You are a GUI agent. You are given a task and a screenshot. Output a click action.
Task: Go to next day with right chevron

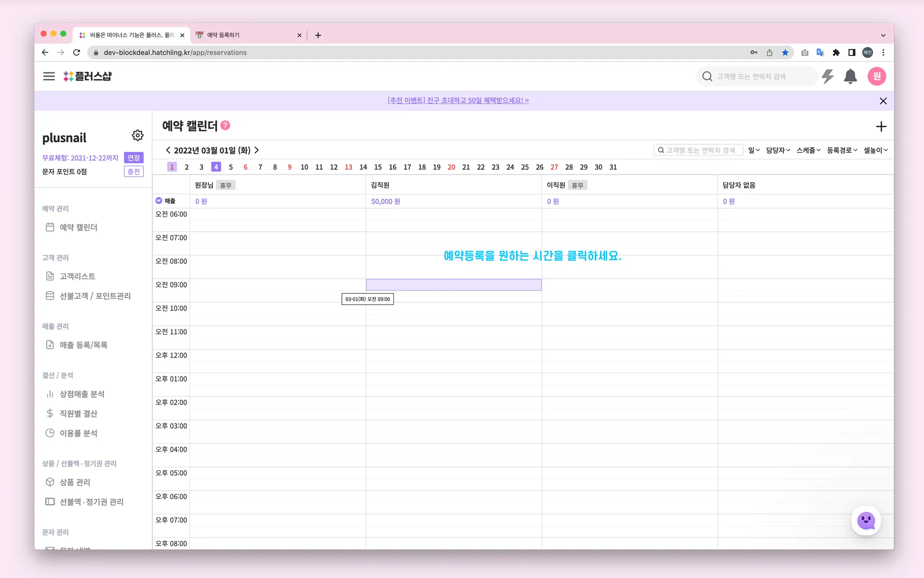(257, 150)
